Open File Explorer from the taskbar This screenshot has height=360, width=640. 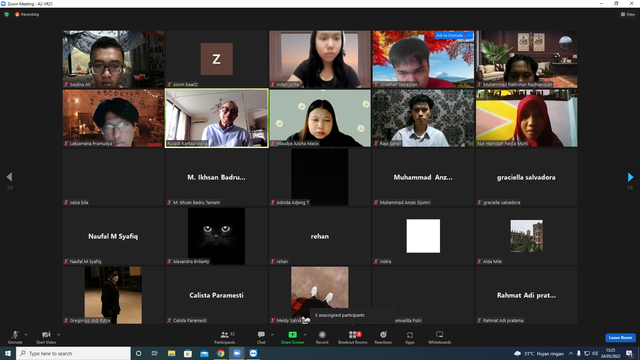click(171, 353)
